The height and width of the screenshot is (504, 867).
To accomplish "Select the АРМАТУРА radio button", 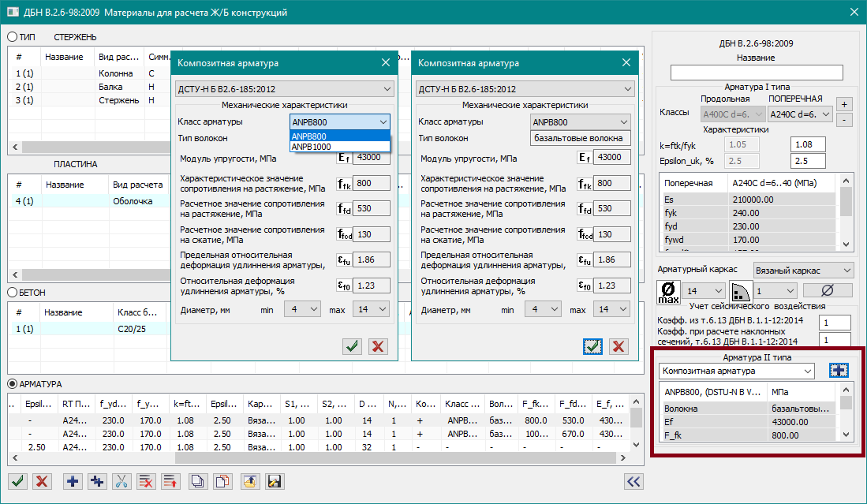I will (x=13, y=384).
